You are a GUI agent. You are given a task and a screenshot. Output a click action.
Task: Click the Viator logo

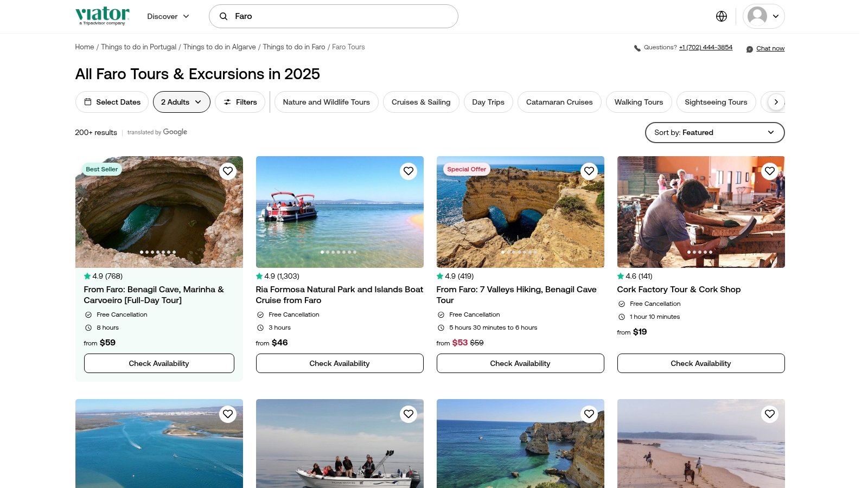[x=103, y=16]
